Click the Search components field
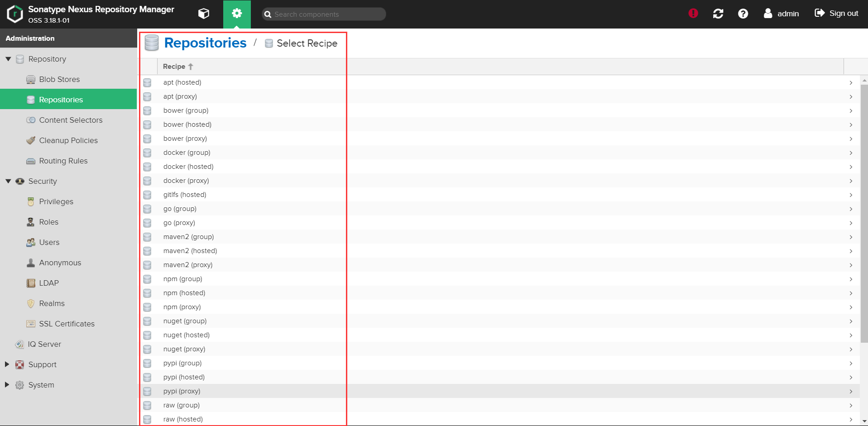This screenshot has width=868, height=426. click(324, 14)
